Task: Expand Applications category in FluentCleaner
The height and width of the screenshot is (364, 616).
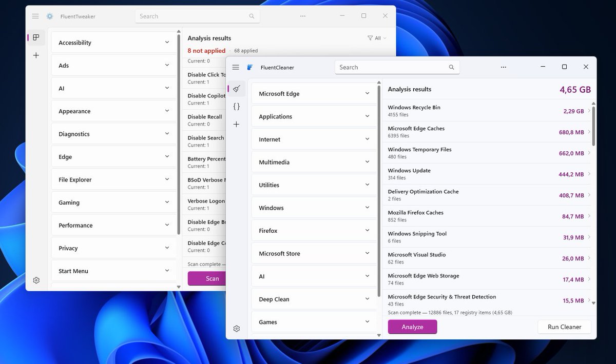Action: coord(314,116)
